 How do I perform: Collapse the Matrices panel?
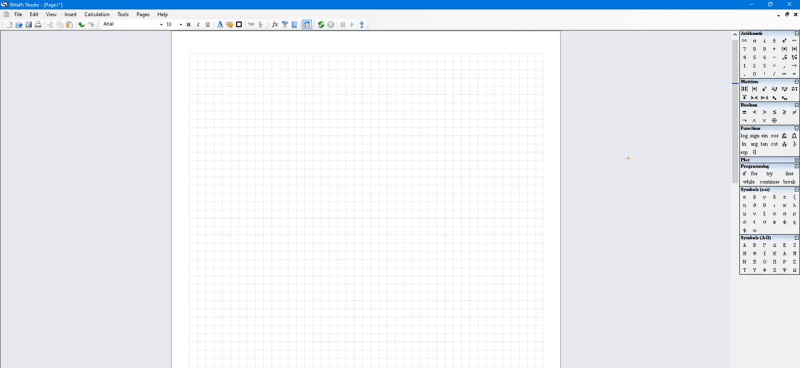pos(796,82)
